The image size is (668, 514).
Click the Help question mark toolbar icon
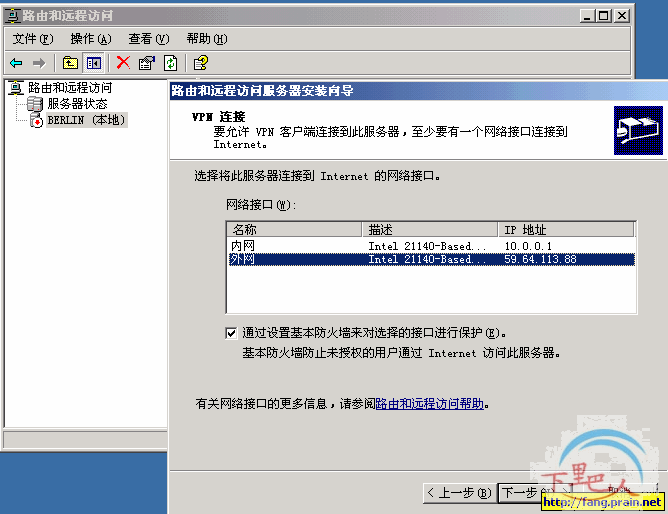click(x=201, y=63)
